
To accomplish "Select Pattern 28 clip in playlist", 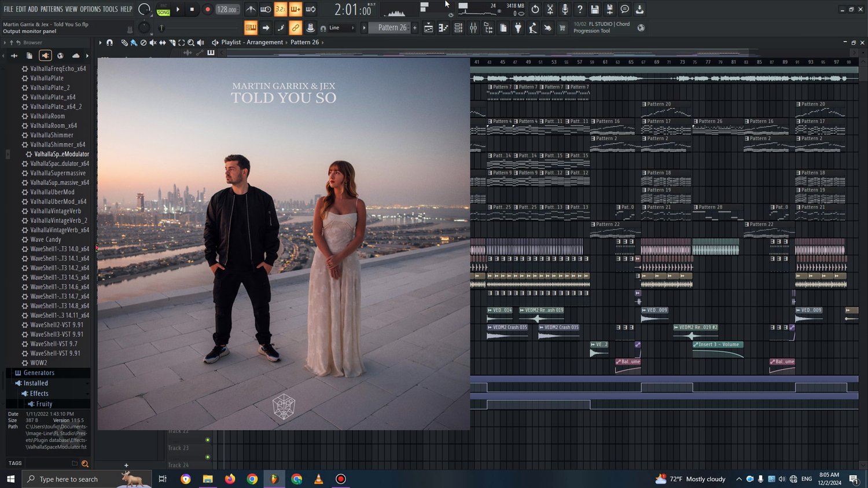I will 718,212.
